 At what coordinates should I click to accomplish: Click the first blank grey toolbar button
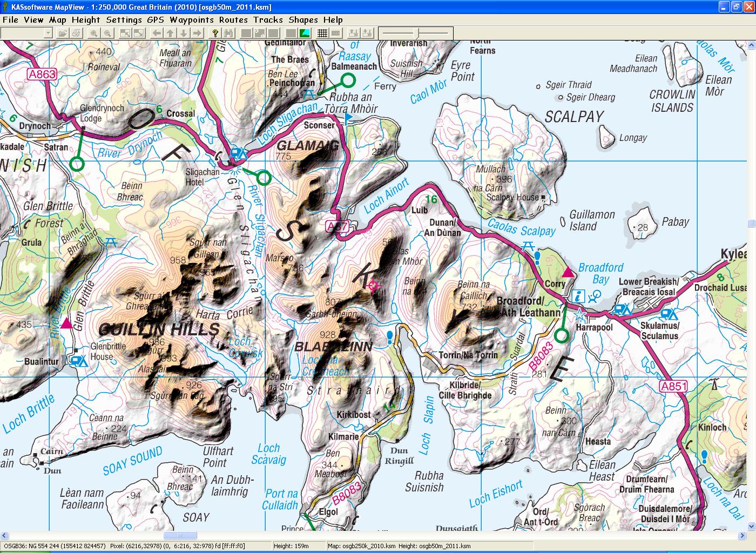click(x=246, y=33)
